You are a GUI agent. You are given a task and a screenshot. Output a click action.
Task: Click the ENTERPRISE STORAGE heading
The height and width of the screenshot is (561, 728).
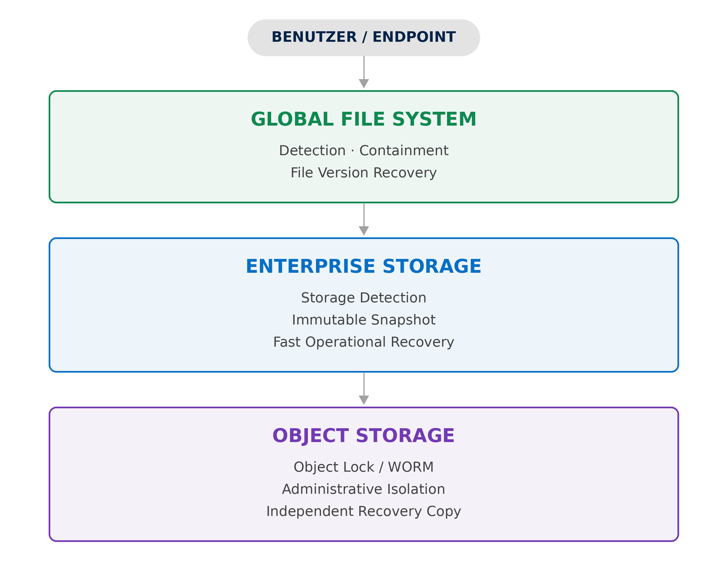364,267
